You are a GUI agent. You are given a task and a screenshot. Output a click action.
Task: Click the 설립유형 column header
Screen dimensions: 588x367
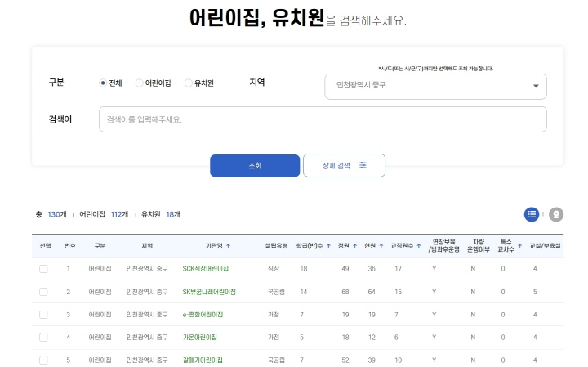276,246
